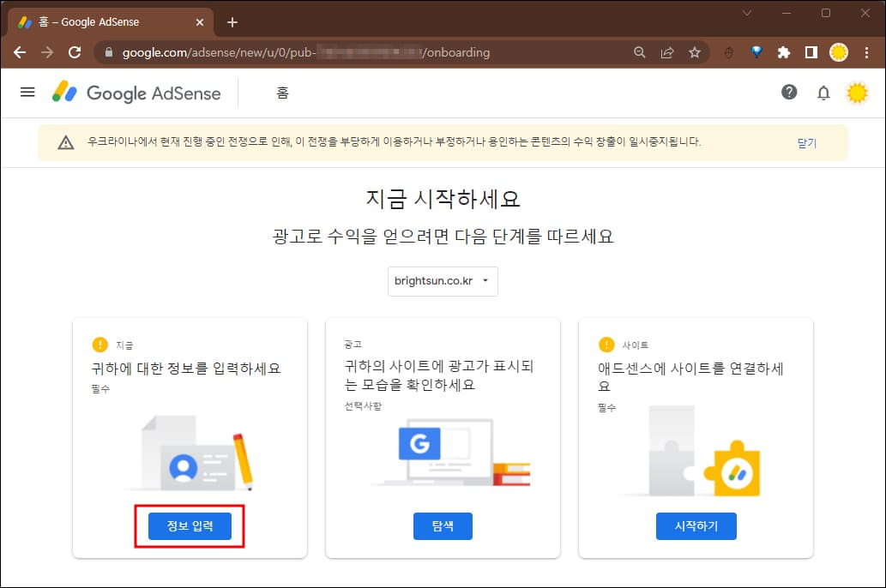Click the 선택사항 label in the 광고 card
The height and width of the screenshot is (588, 886).
click(x=363, y=406)
